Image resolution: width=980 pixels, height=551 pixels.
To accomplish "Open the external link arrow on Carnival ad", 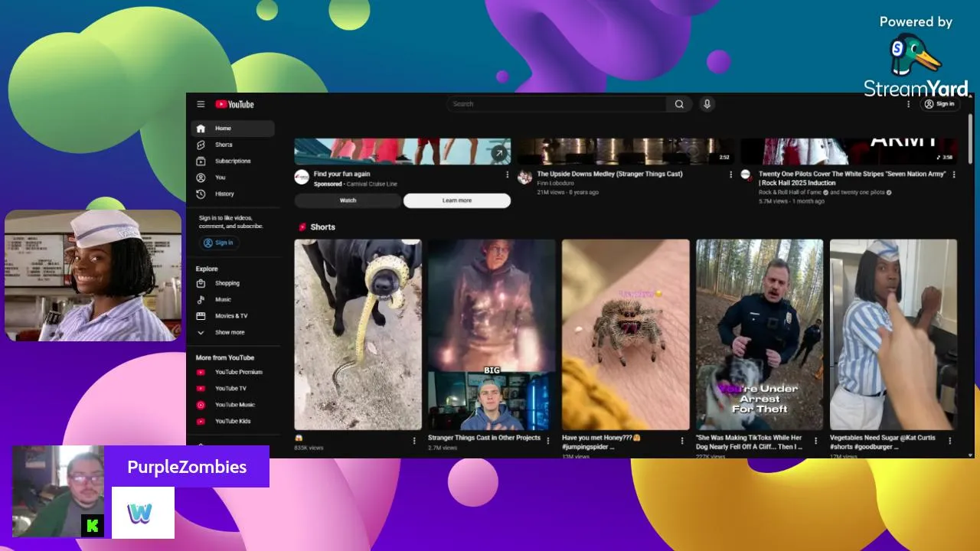I will (499, 153).
